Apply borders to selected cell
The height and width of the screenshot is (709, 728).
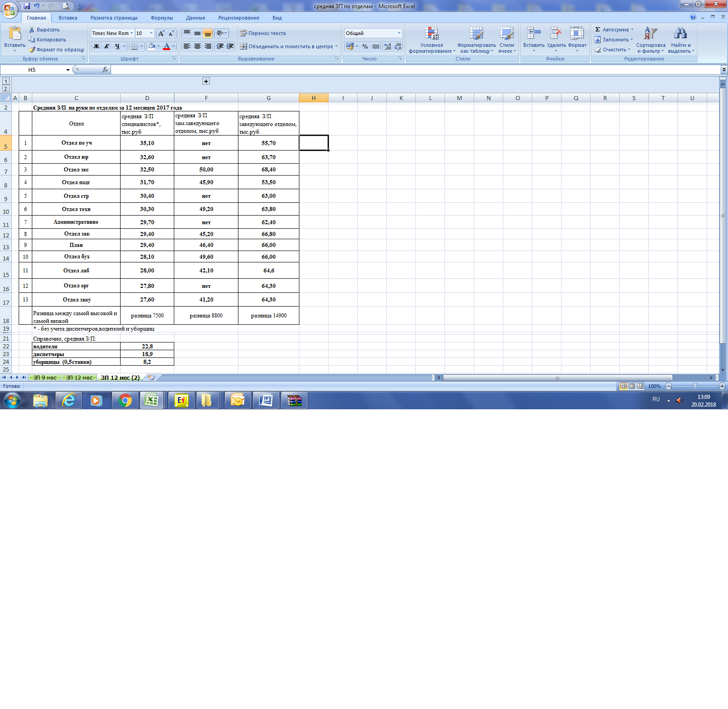point(134,46)
